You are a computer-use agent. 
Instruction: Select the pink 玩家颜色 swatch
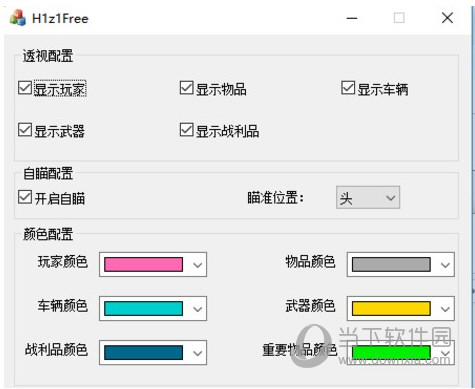pyautogui.click(x=143, y=265)
